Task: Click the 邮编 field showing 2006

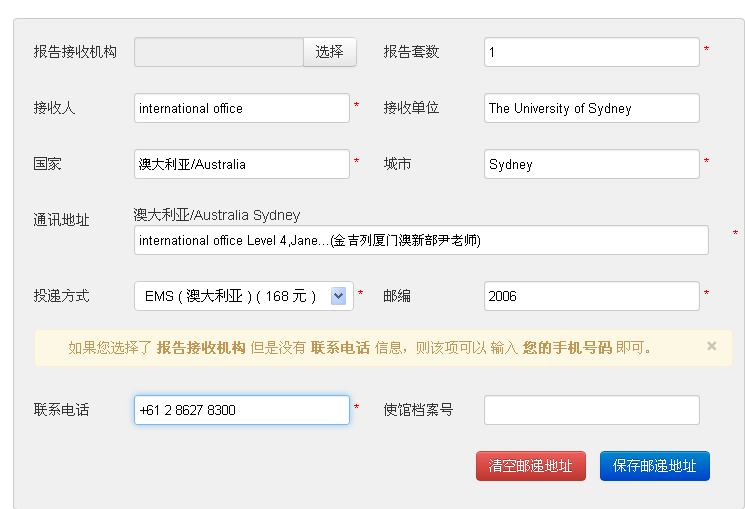Action: (590, 296)
